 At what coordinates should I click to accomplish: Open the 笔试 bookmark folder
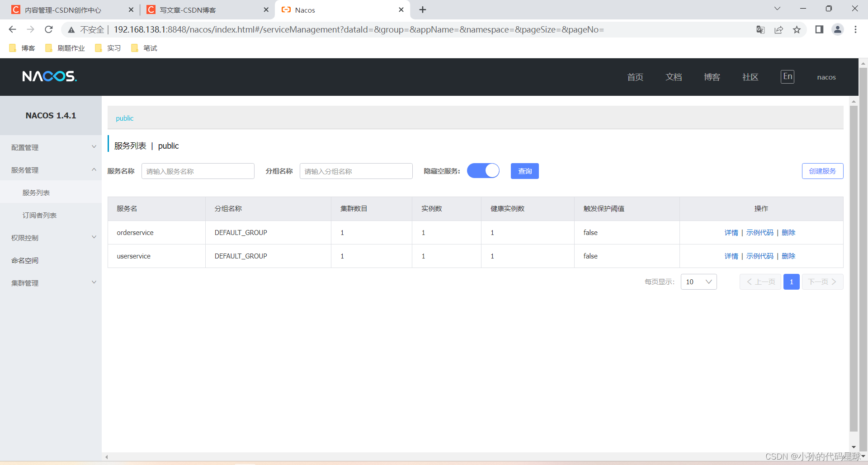coord(144,48)
